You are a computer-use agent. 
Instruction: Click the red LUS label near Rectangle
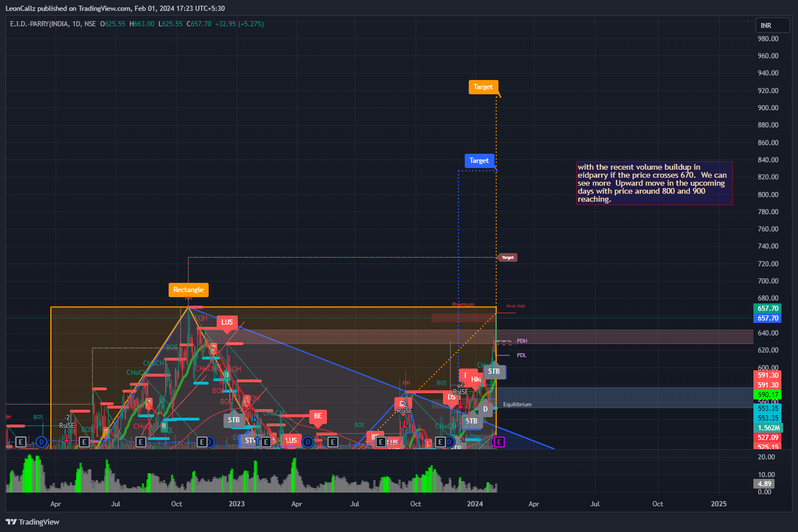[227, 322]
